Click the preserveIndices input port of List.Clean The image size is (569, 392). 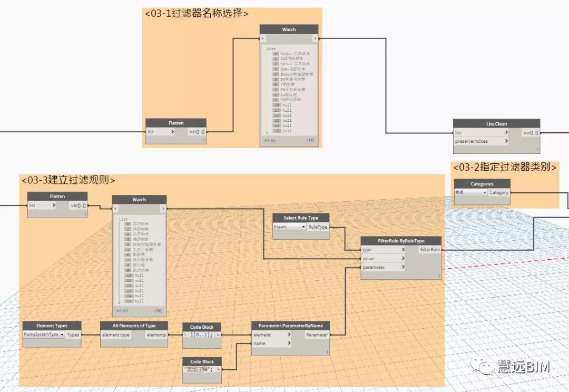481,141
